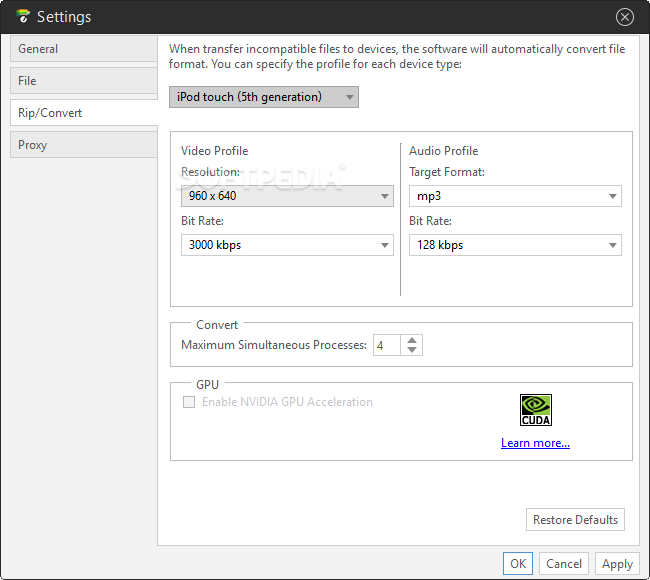Click the Restore Defaults button
650x580 pixels.
pos(575,520)
